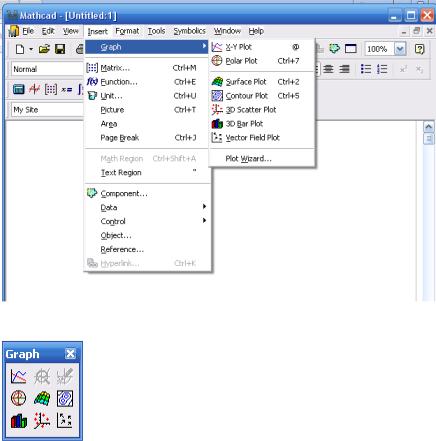
Task: Click Contour Plot icon in Graph palette
Action: (x=65, y=398)
